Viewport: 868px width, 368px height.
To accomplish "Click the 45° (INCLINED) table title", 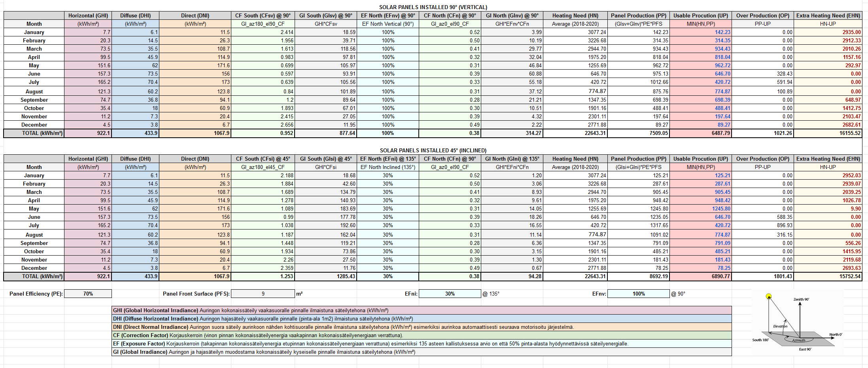I will coord(433,150).
